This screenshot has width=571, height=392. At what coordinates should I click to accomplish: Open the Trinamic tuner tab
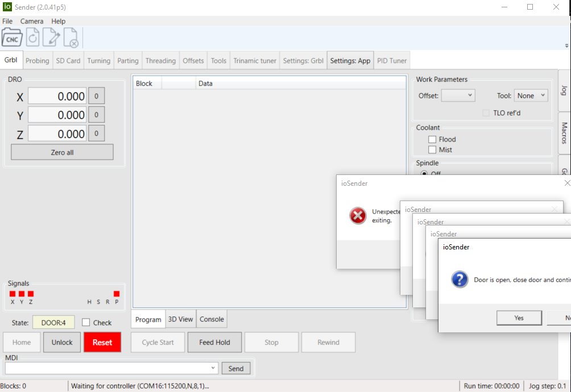pyautogui.click(x=255, y=61)
